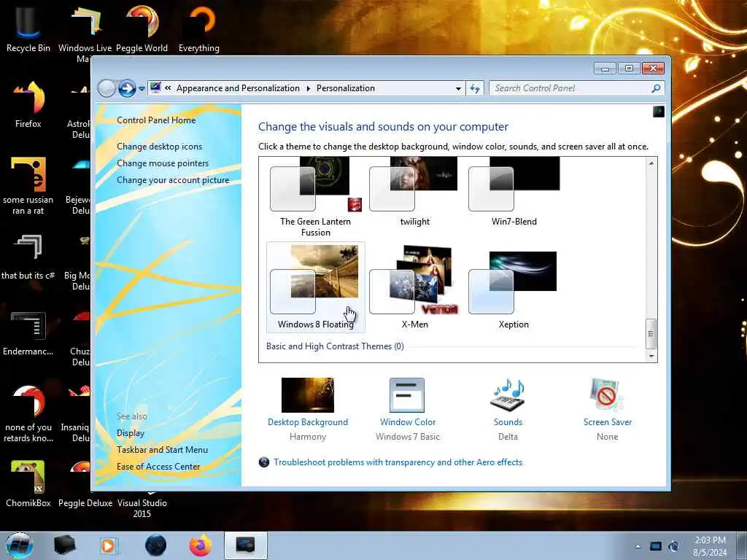Open the Peggle World desktop icon

pos(142,28)
